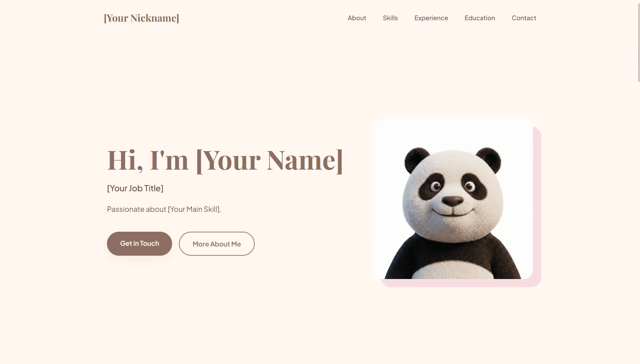The width and height of the screenshot is (640, 364).
Task: Click the [Your Main Skill] placeholder text
Action: click(x=194, y=209)
